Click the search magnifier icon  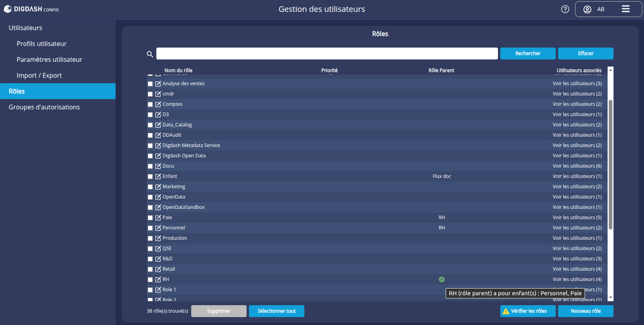pyautogui.click(x=150, y=54)
